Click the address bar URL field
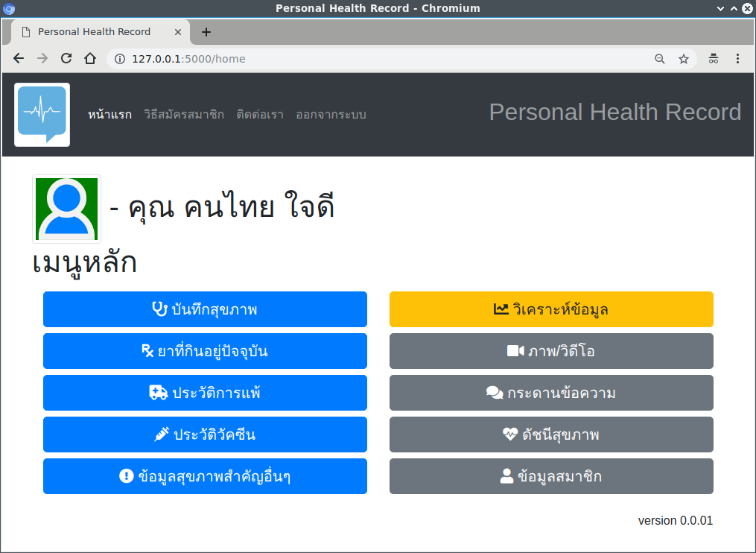This screenshot has height=553, width=756. pos(372,59)
